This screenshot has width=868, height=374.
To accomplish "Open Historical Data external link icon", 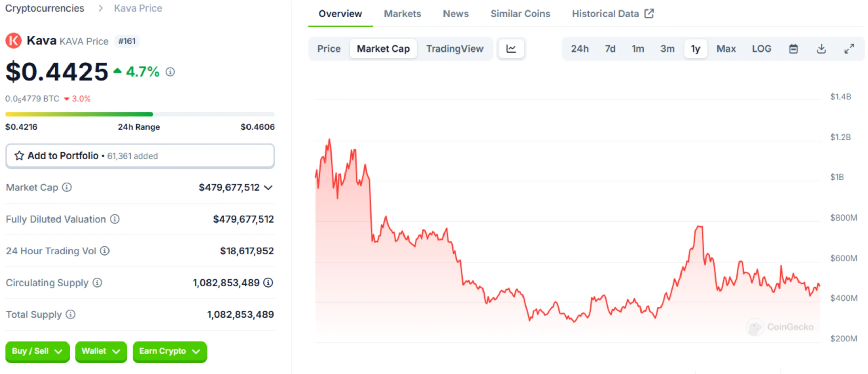I will coord(650,13).
